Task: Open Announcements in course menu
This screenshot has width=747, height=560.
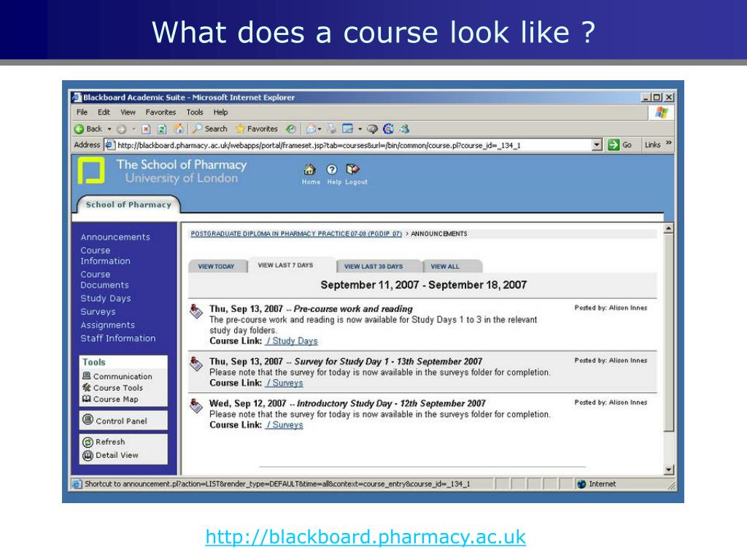Action: point(115,237)
